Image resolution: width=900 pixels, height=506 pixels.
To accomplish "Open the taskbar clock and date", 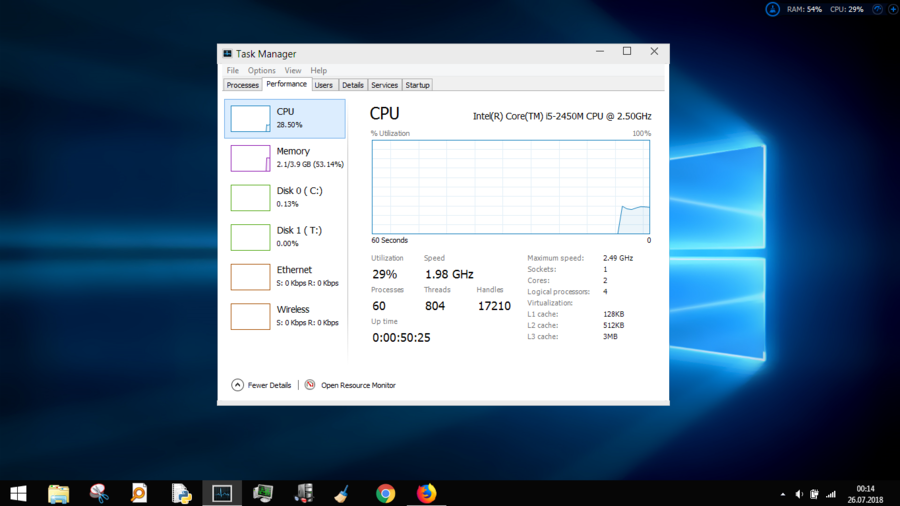I will [866, 494].
